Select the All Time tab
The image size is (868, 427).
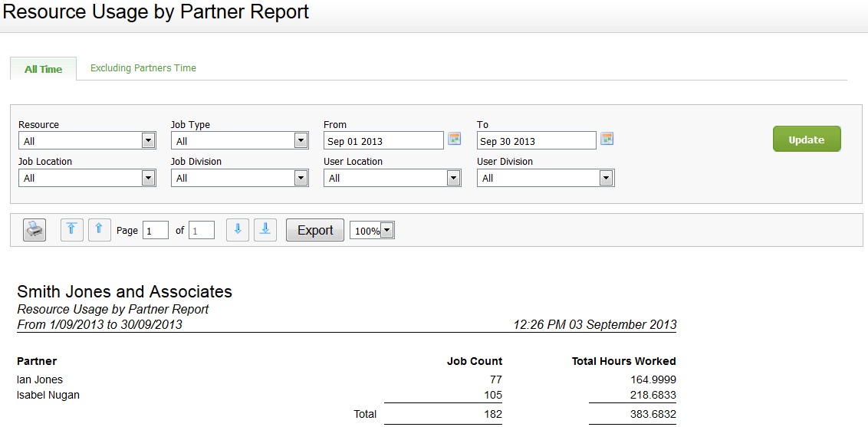tap(43, 69)
